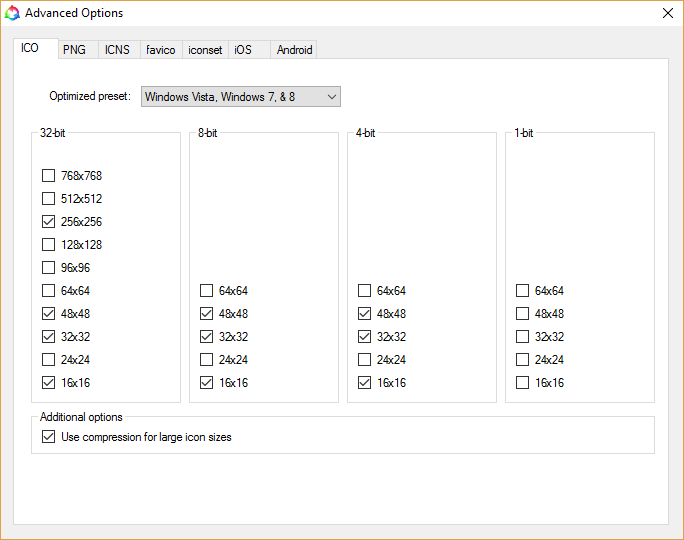The height and width of the screenshot is (540, 684).
Task: Check 16x16 under 1-bit
Action: (523, 383)
